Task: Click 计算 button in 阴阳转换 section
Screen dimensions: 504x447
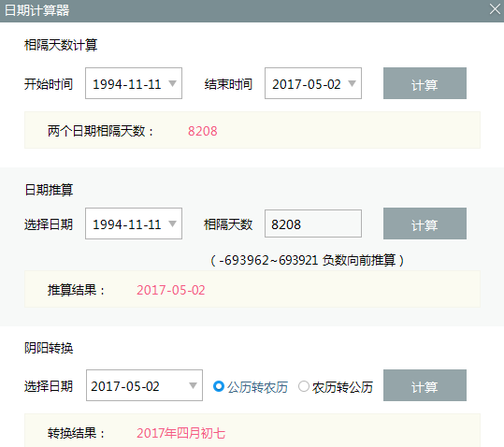Action: pos(425,385)
